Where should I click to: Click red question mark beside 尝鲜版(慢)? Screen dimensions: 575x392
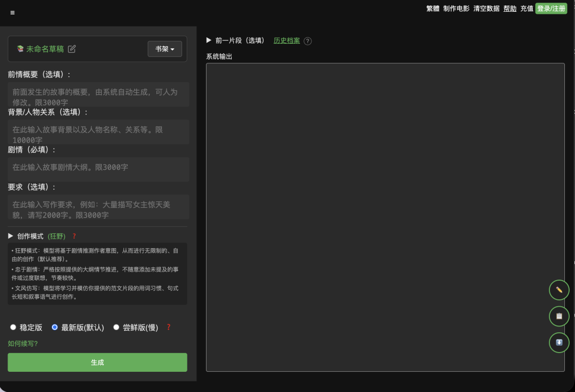point(169,327)
